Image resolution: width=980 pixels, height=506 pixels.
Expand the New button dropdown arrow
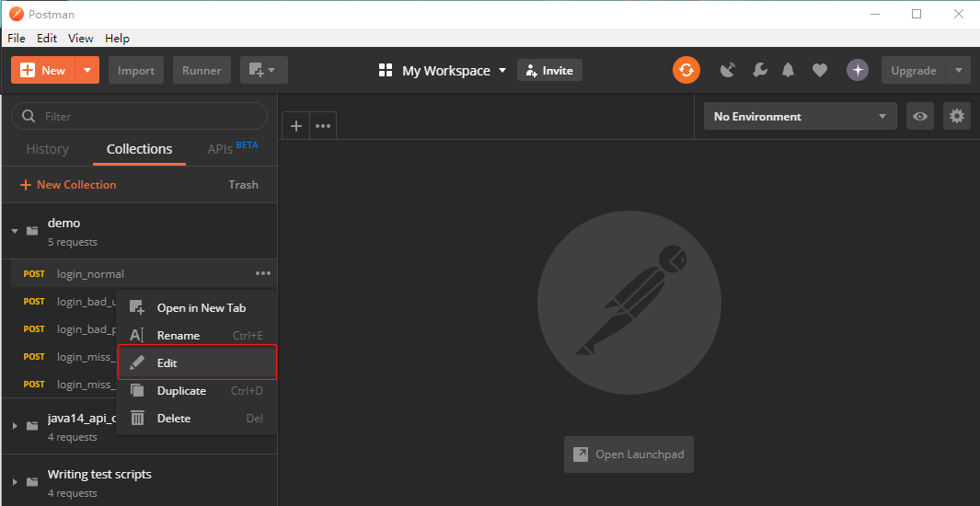coord(86,70)
